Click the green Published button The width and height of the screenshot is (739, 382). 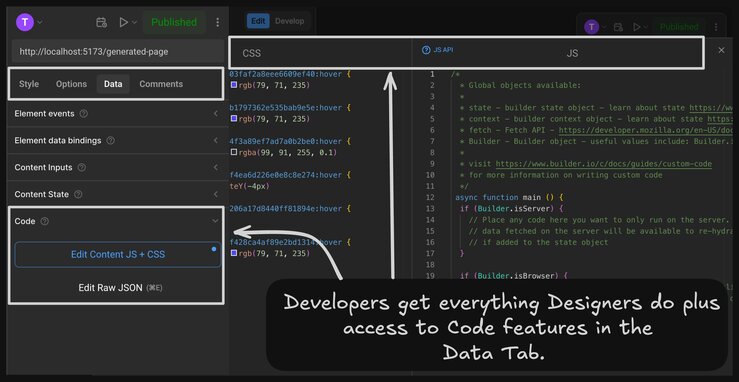point(174,22)
